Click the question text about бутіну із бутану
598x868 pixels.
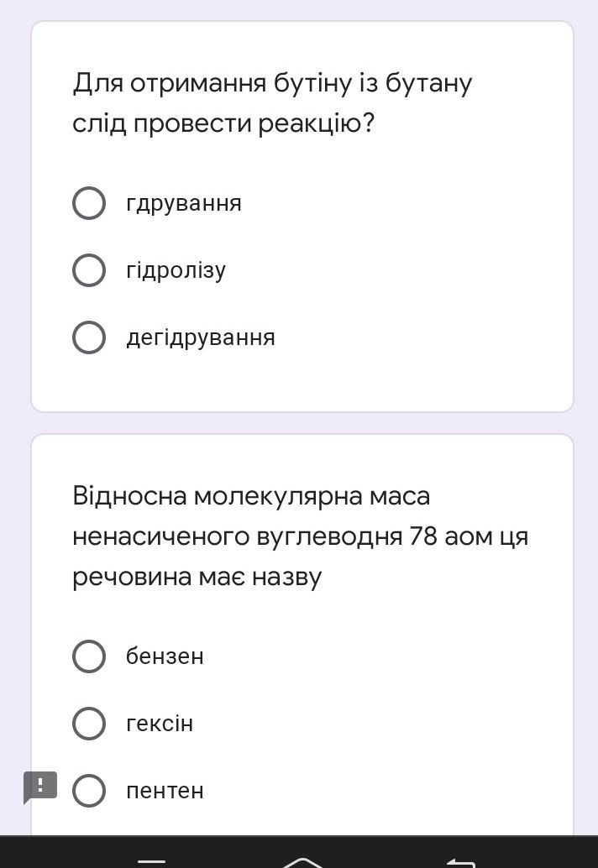272,103
